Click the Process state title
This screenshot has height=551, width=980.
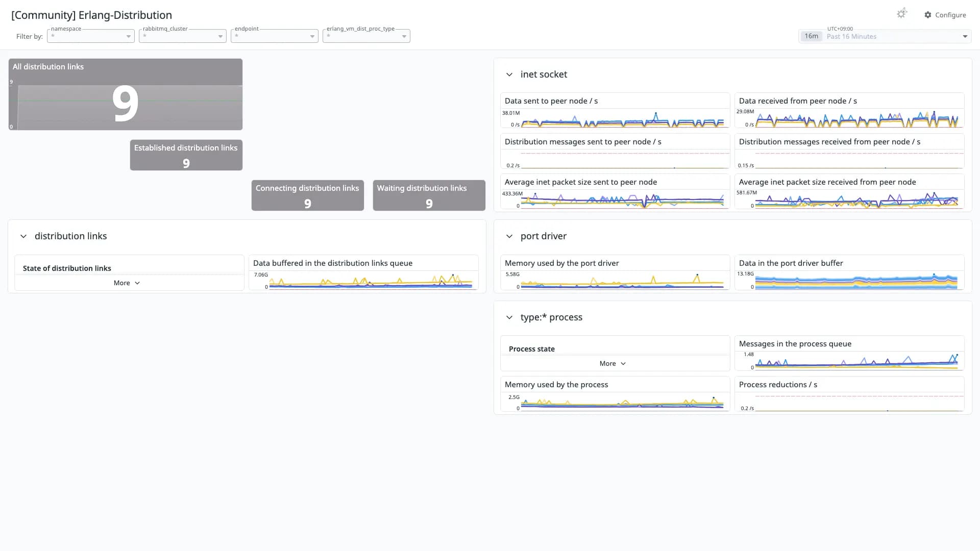coord(531,349)
